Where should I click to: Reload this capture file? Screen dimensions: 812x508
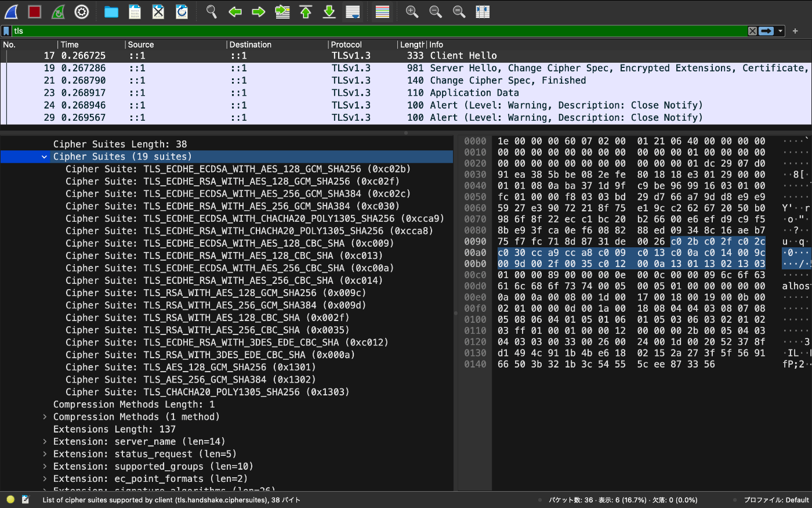point(182,12)
